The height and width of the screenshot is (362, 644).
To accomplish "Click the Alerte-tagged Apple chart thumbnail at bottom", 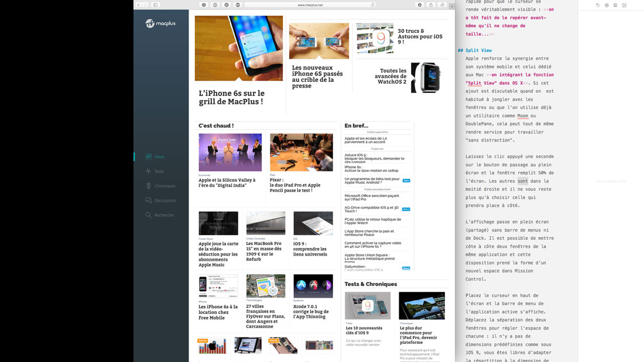I will [x=212, y=346].
